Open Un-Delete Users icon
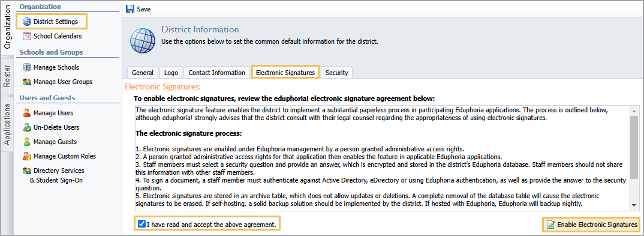This screenshot has width=644, height=236. (x=27, y=127)
